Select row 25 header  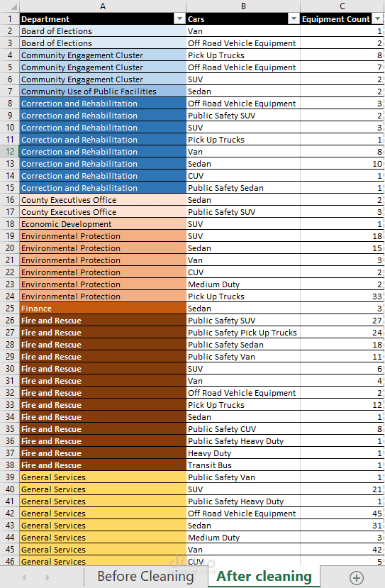point(10,309)
